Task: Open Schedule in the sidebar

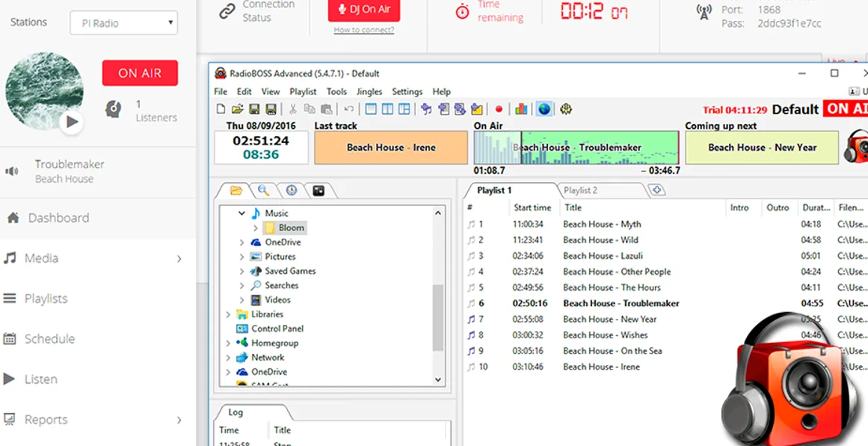Action: (x=49, y=339)
